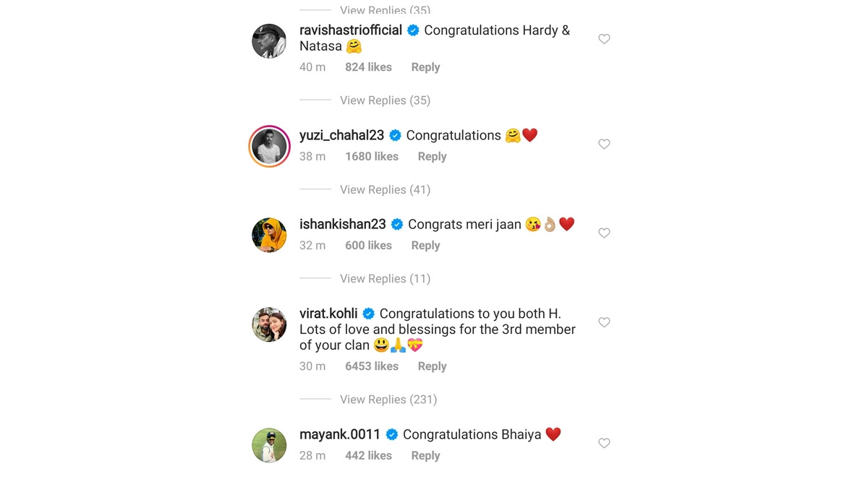
Task: Open virat.kohli's profile avatar
Action: click(x=269, y=324)
